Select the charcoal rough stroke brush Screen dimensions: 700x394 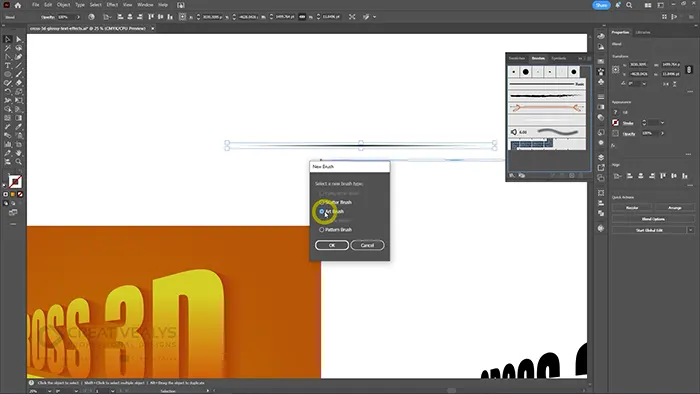[546, 96]
